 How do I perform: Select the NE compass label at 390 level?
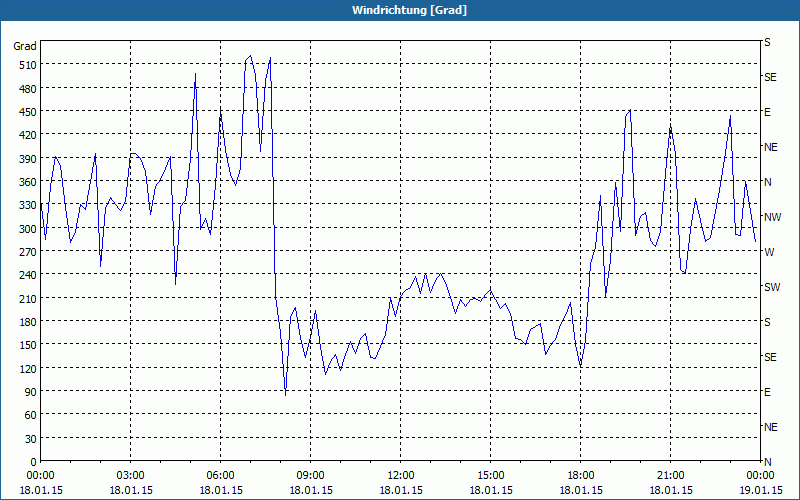(x=771, y=147)
